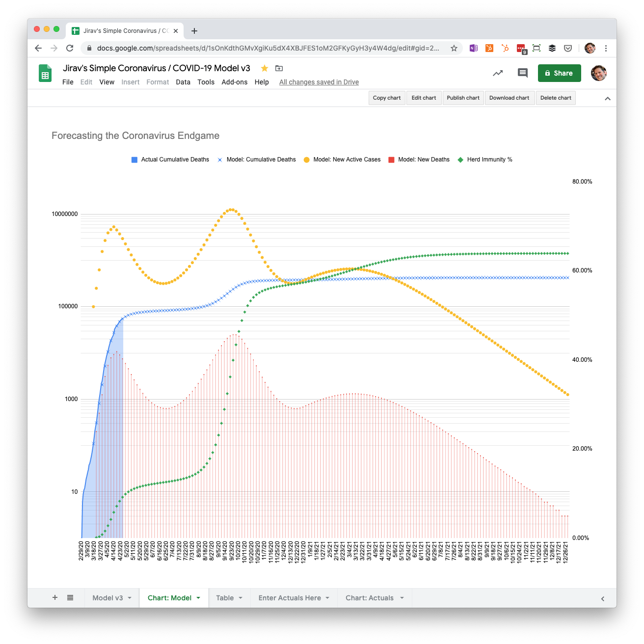
Task: Open the Chart: Model tab dropdown arrow
Action: [x=198, y=598]
